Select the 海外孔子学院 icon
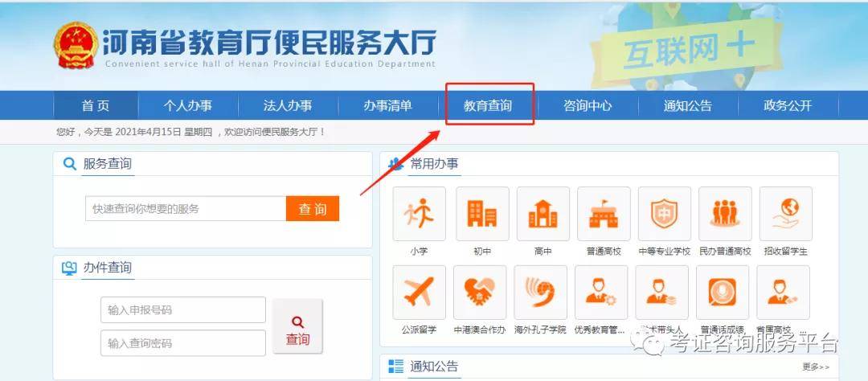 click(540, 293)
